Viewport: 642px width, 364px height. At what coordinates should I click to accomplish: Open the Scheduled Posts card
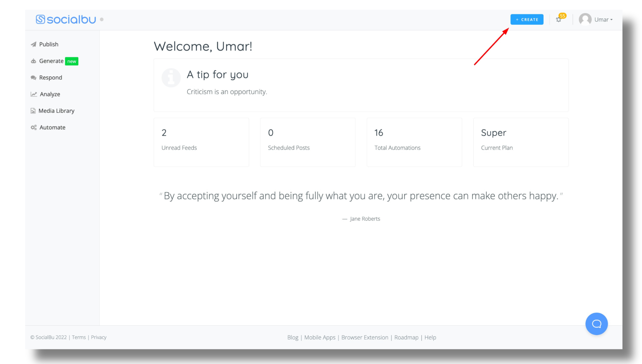tap(308, 142)
